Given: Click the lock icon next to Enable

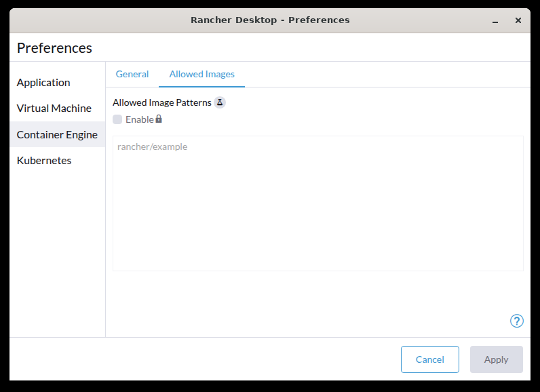Looking at the screenshot, I should [x=159, y=119].
